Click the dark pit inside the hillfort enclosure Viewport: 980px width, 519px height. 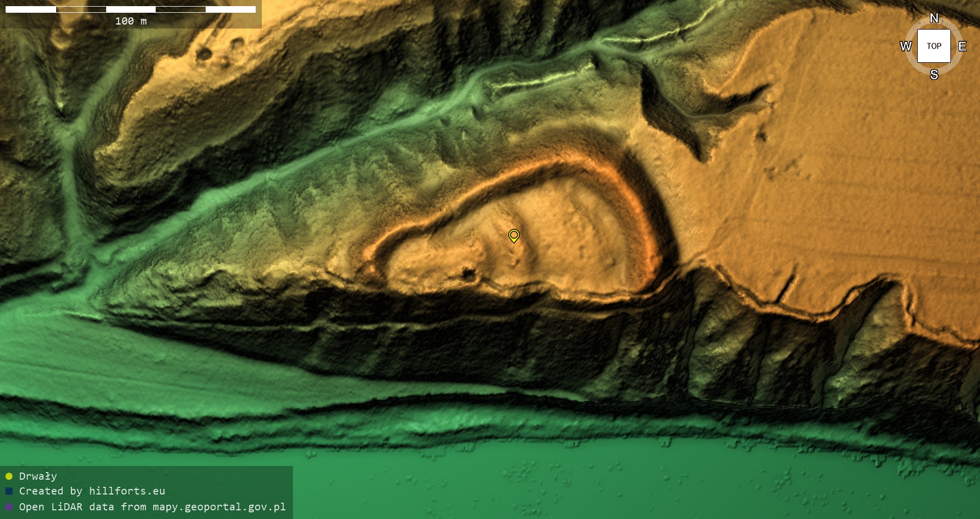click(468, 275)
